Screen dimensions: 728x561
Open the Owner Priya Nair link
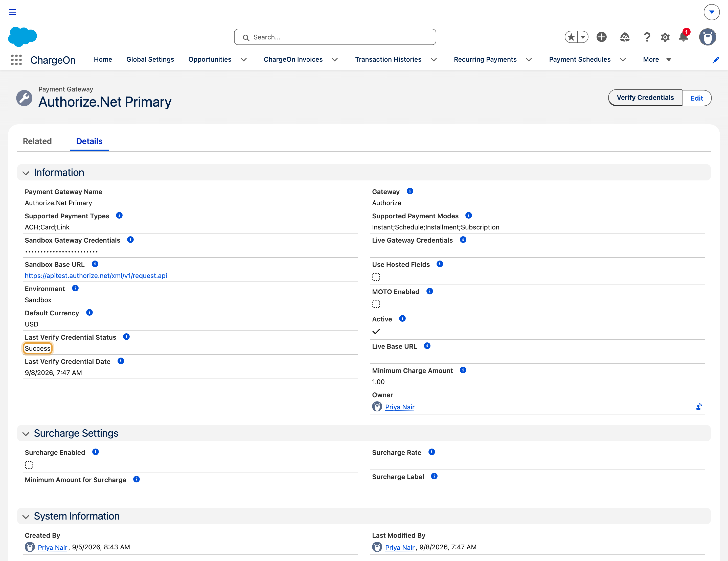[400, 407]
